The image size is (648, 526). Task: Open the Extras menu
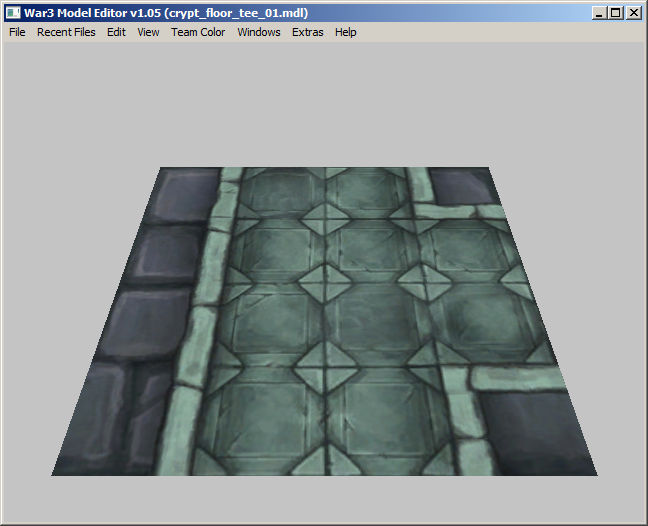pos(307,32)
